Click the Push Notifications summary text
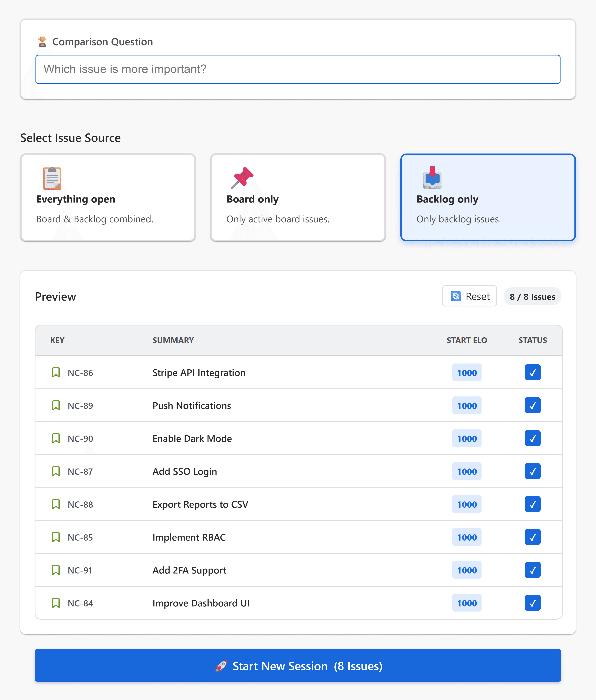The height and width of the screenshot is (700, 596). pos(192,405)
